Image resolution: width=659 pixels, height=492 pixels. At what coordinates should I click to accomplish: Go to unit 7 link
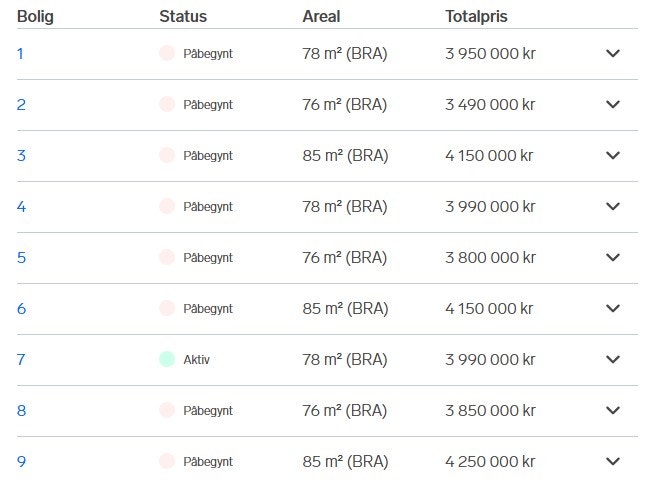tap(21, 360)
